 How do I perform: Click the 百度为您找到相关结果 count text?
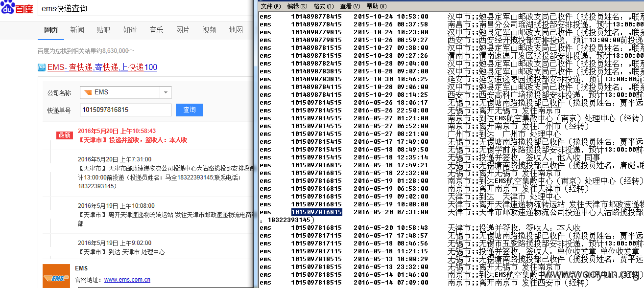click(86, 51)
